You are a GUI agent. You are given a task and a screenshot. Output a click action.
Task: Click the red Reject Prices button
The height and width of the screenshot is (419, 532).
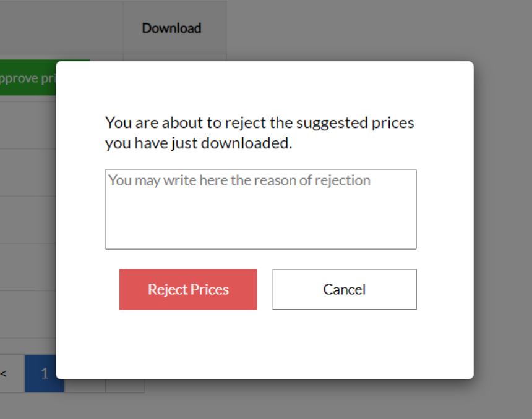(x=188, y=289)
